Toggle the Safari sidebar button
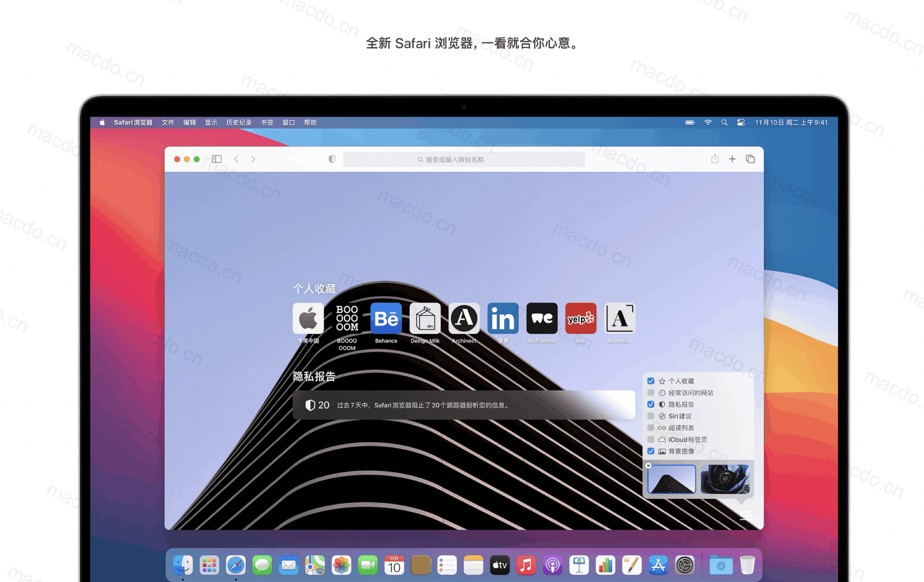 tap(217, 159)
